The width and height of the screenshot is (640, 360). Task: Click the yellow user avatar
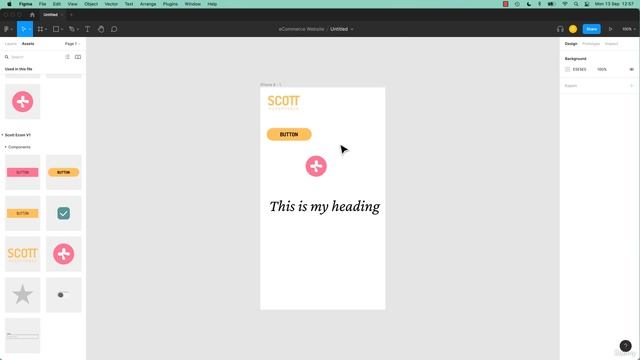(x=573, y=29)
